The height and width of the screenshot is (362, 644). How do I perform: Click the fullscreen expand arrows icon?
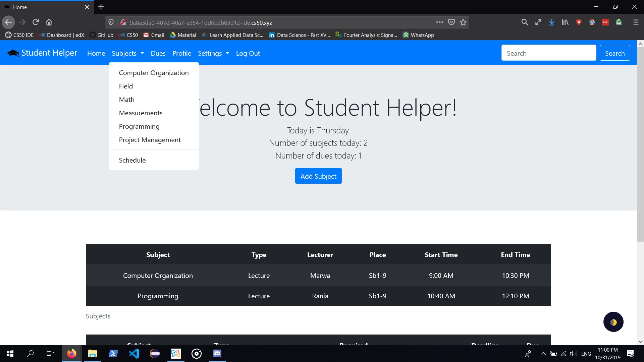[538, 22]
